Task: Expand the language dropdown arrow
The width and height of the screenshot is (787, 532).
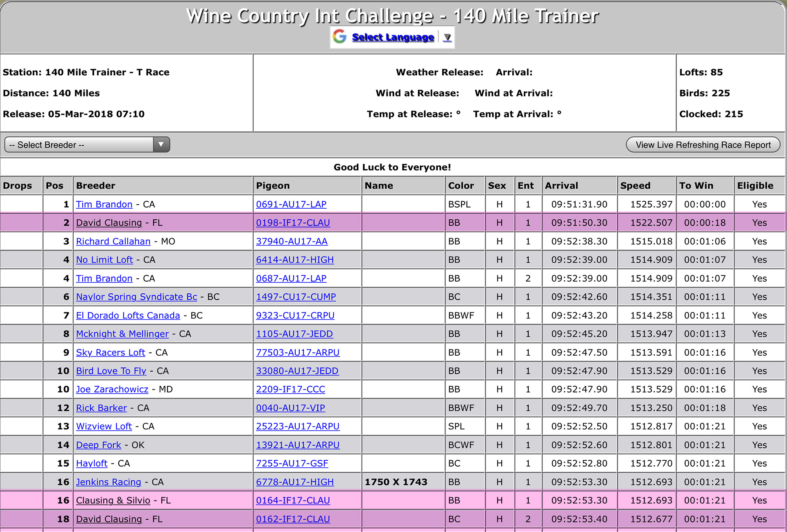Action: pyautogui.click(x=447, y=37)
